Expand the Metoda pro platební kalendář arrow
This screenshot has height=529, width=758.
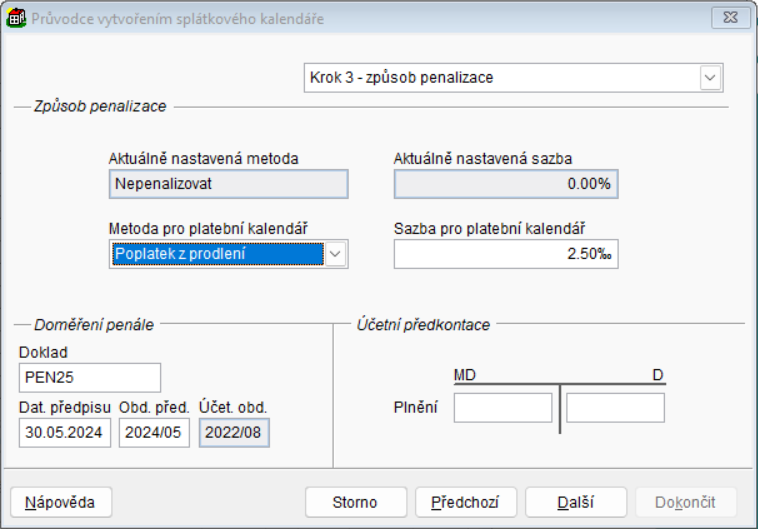(x=336, y=254)
